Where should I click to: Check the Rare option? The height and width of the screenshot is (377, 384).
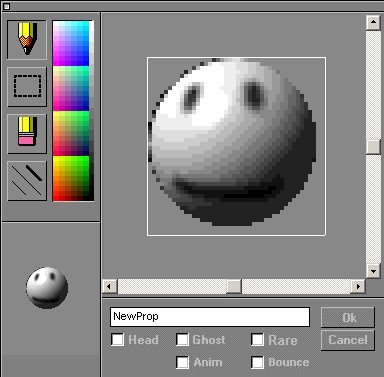[257, 340]
